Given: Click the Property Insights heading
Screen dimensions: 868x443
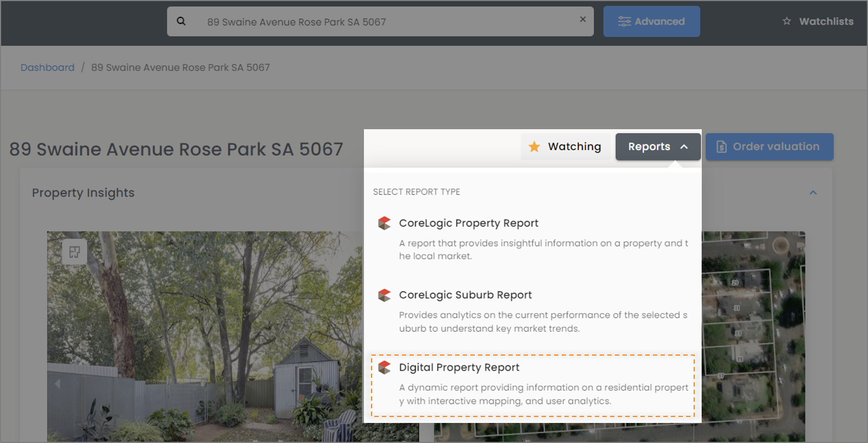Looking at the screenshot, I should [83, 193].
